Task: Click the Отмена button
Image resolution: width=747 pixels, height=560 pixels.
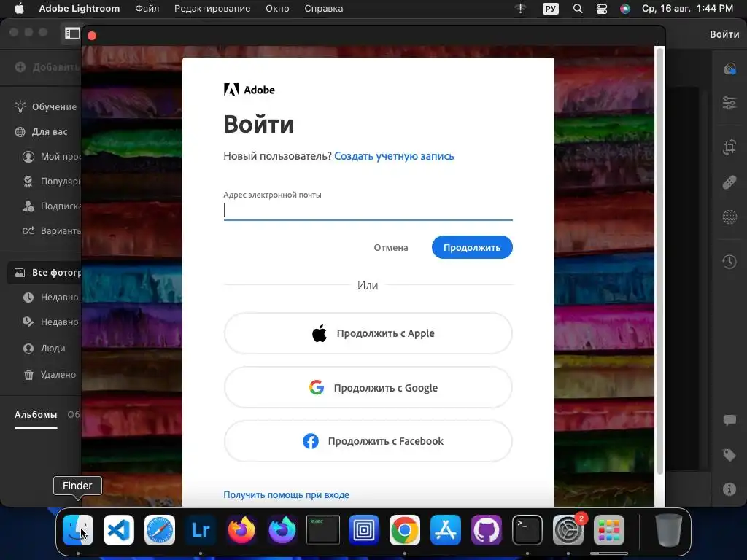Action: click(391, 248)
